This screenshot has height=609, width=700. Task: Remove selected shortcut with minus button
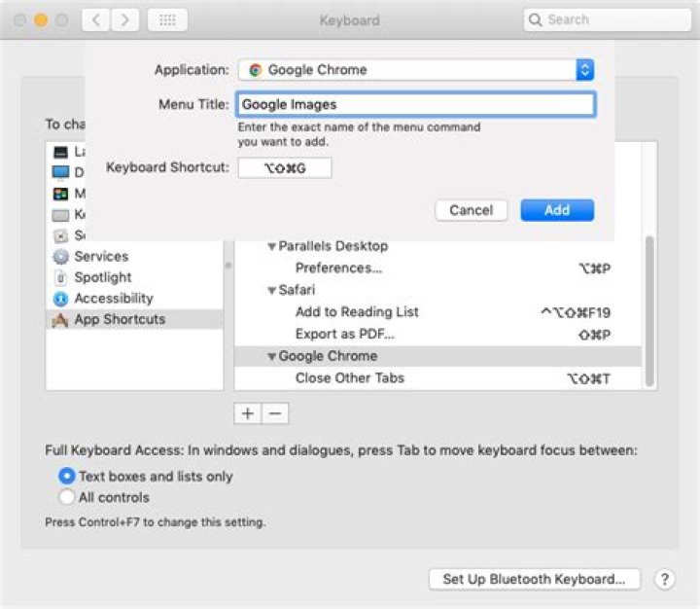click(x=275, y=413)
